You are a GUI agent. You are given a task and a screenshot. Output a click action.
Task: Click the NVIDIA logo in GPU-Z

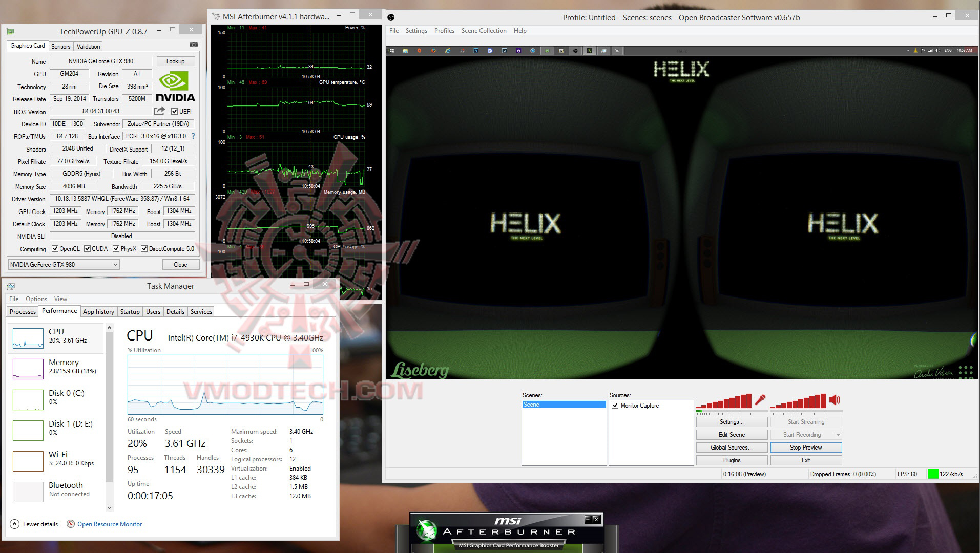[x=175, y=87]
